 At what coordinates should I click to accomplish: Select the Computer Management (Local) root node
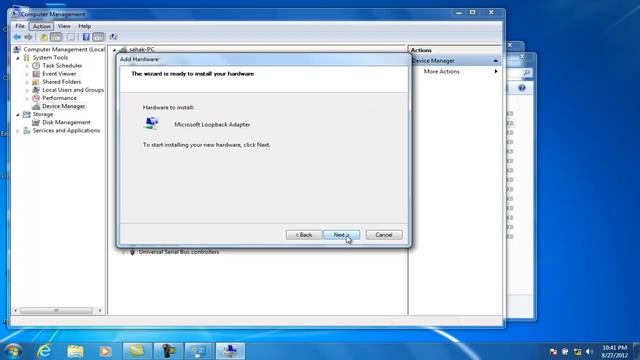[64, 49]
